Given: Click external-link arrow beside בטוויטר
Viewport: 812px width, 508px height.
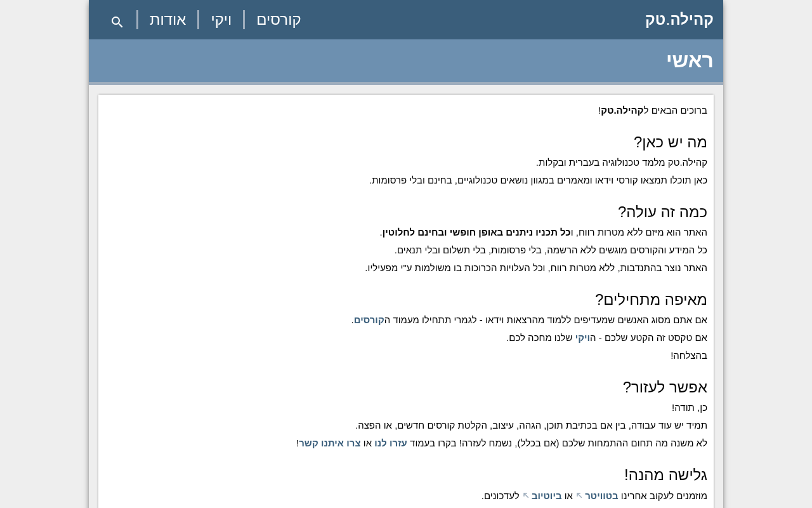Looking at the screenshot, I should pos(579,495).
